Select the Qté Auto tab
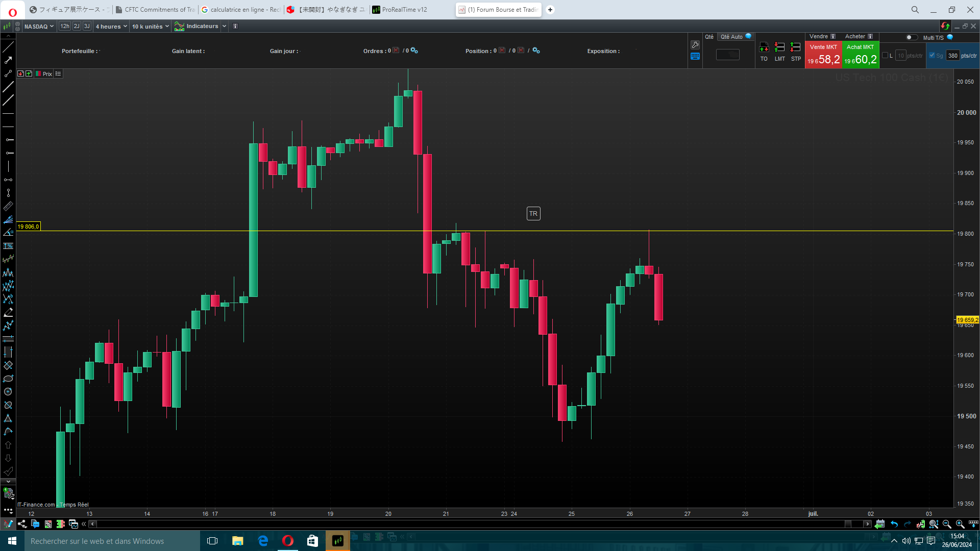980x551 pixels. [x=732, y=37]
